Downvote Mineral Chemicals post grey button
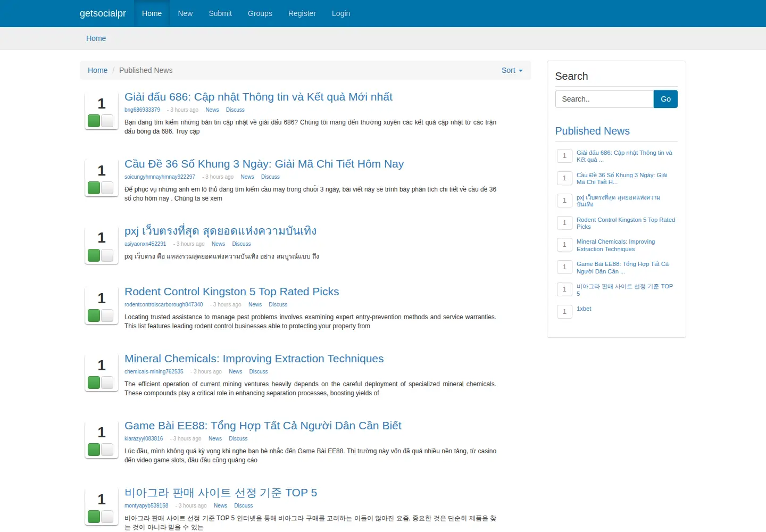The width and height of the screenshot is (766, 532). click(x=107, y=383)
